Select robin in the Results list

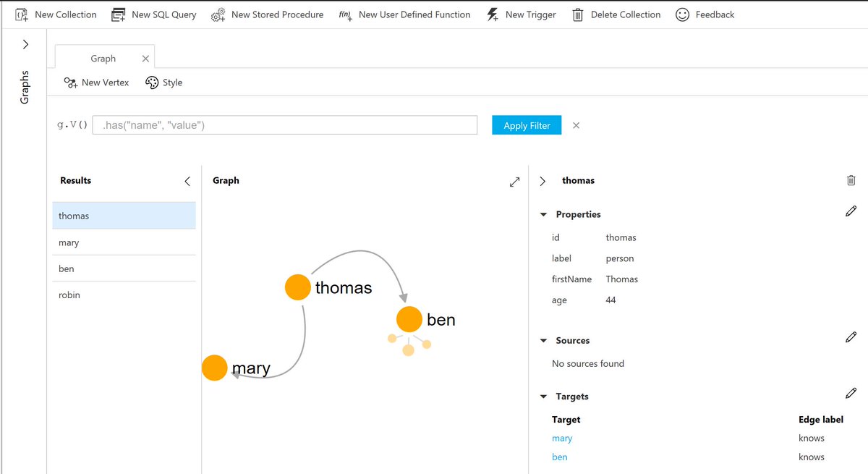124,295
